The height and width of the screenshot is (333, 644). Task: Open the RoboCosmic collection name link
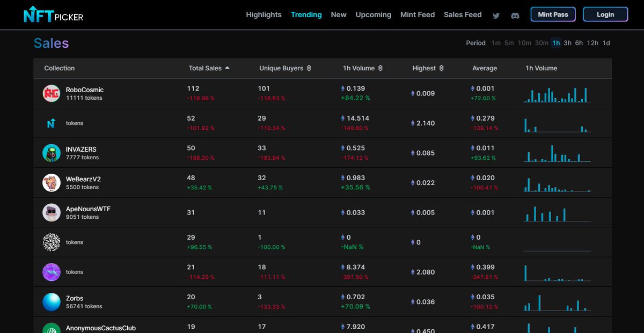pyautogui.click(x=85, y=90)
